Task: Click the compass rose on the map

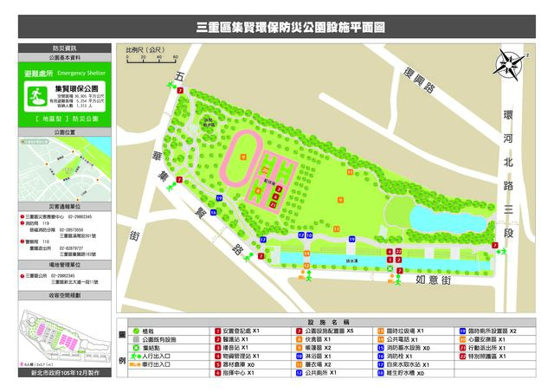Action: click(508, 64)
